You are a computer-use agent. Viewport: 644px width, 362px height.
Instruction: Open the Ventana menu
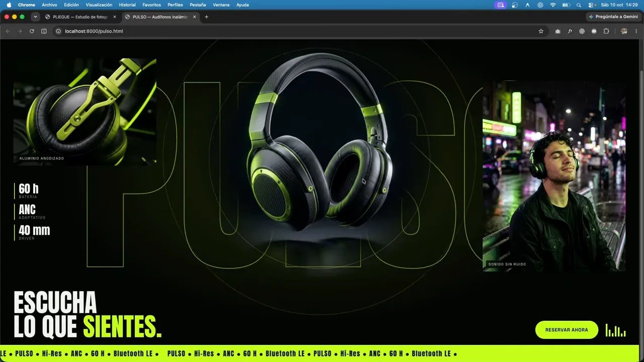(221, 5)
